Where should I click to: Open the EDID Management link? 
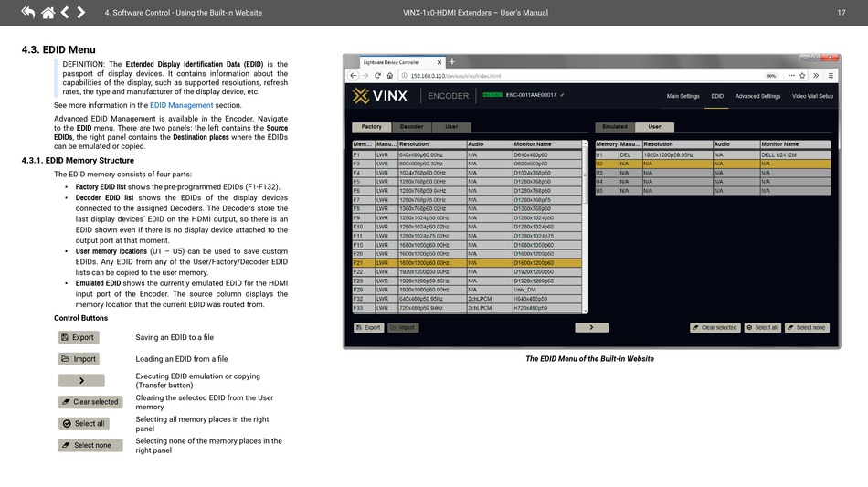[x=181, y=105]
